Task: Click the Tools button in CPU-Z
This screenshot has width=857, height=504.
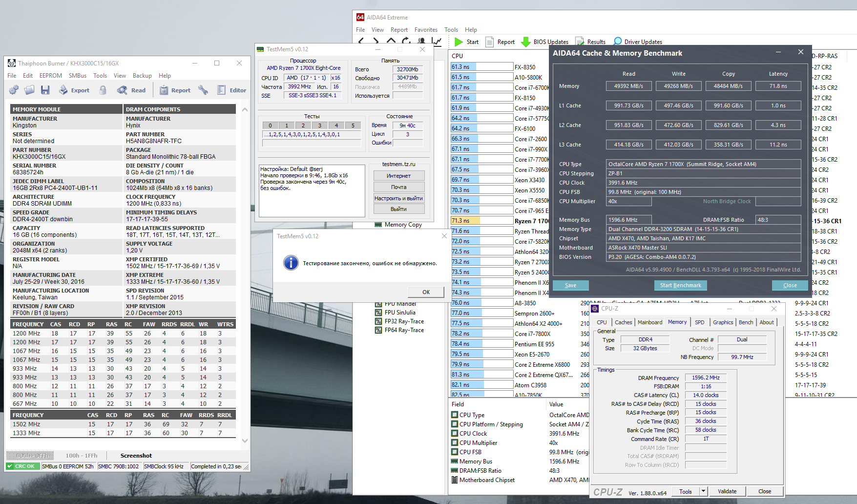Action: coord(686,491)
